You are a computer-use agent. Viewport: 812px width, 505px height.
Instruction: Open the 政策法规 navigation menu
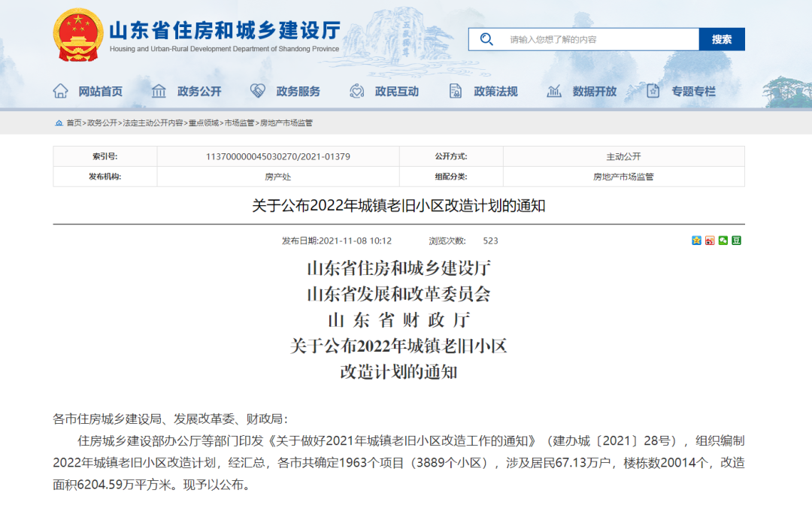(495, 92)
